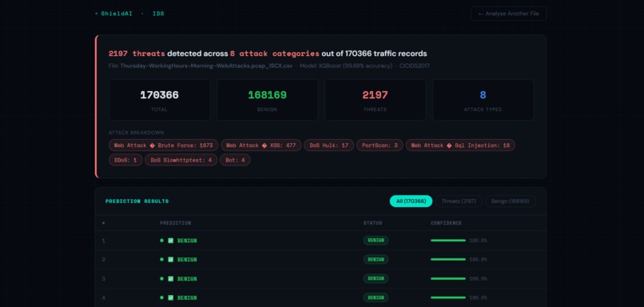
Task: Click the Web Attack Sql Injection: 18 chip
Action: [460, 145]
